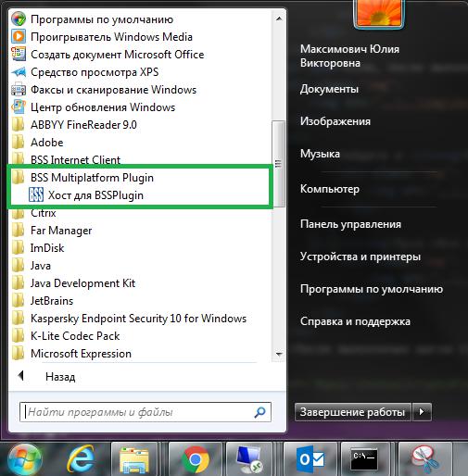Click the user account flower picture
468x476 pixels.
(x=379, y=14)
